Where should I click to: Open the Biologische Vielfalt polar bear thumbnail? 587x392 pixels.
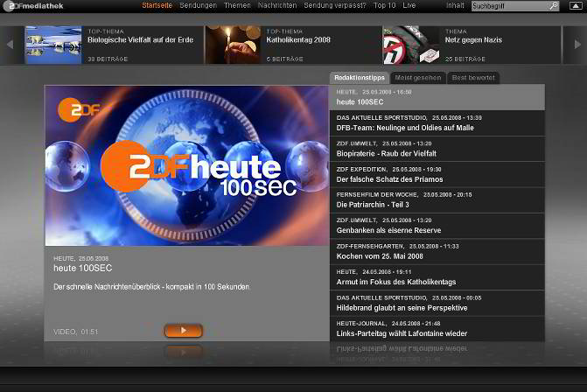pos(52,45)
